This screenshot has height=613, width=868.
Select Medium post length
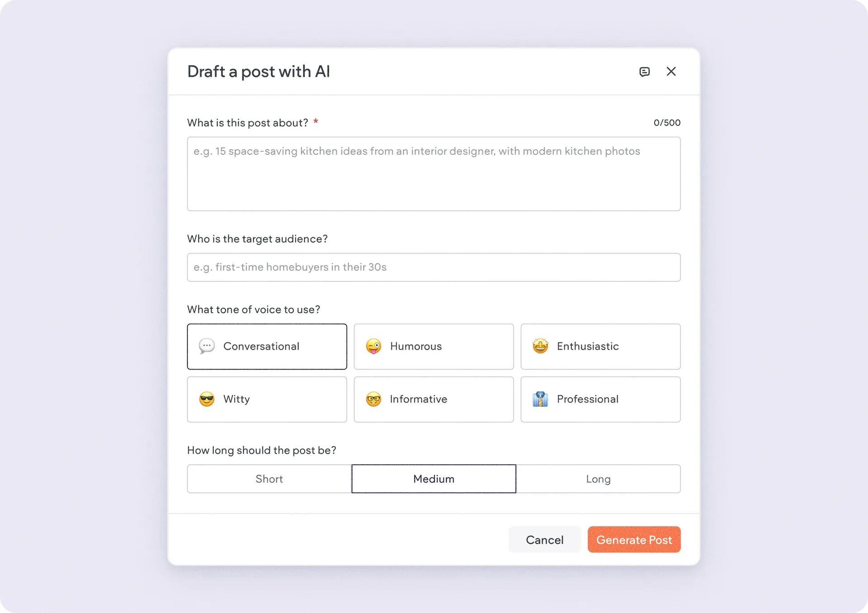pyautogui.click(x=434, y=479)
